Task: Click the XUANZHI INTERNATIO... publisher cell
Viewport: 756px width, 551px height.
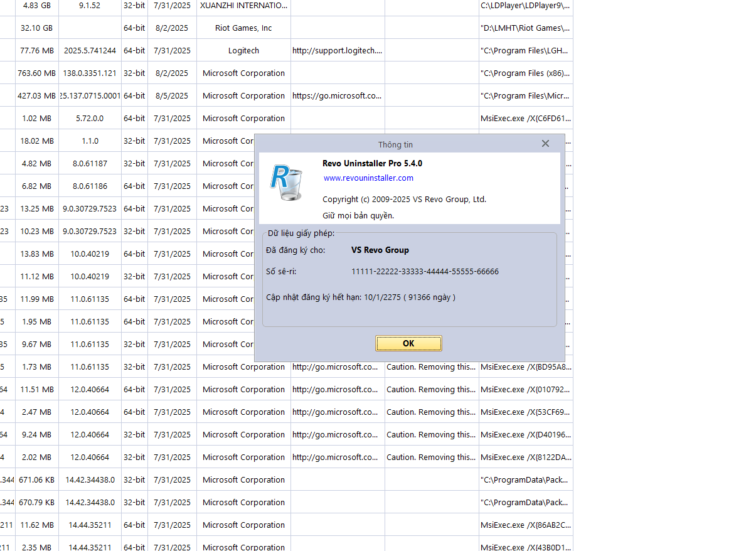Action: [243, 6]
